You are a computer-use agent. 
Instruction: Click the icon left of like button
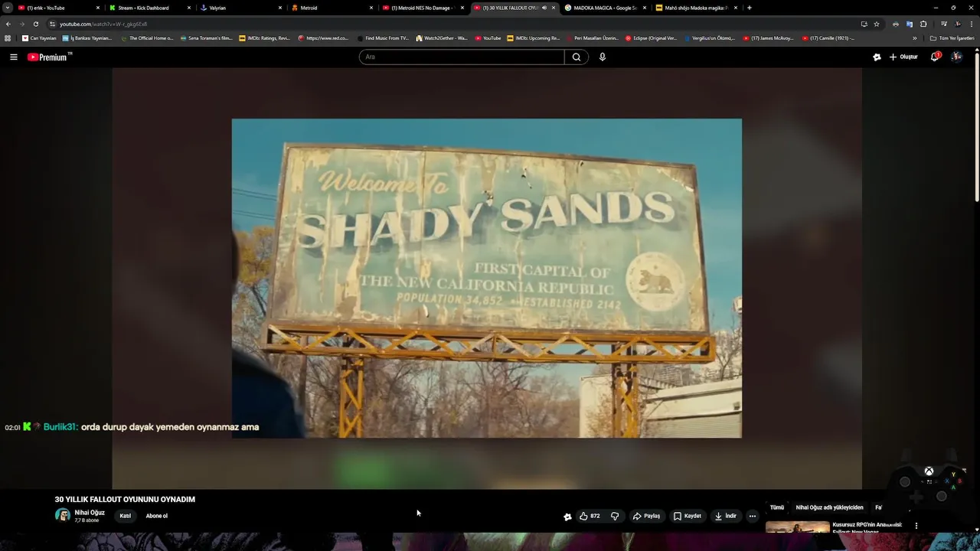(x=567, y=517)
